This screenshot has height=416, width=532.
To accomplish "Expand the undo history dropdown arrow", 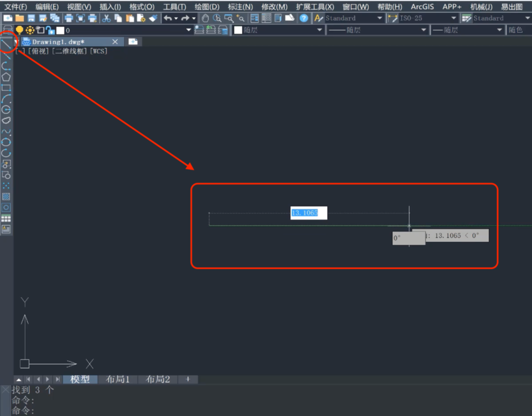I will [176, 18].
